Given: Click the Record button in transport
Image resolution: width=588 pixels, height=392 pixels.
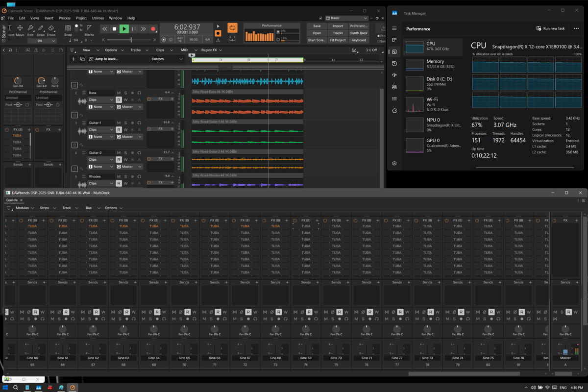Looking at the screenshot, I should 153,29.
